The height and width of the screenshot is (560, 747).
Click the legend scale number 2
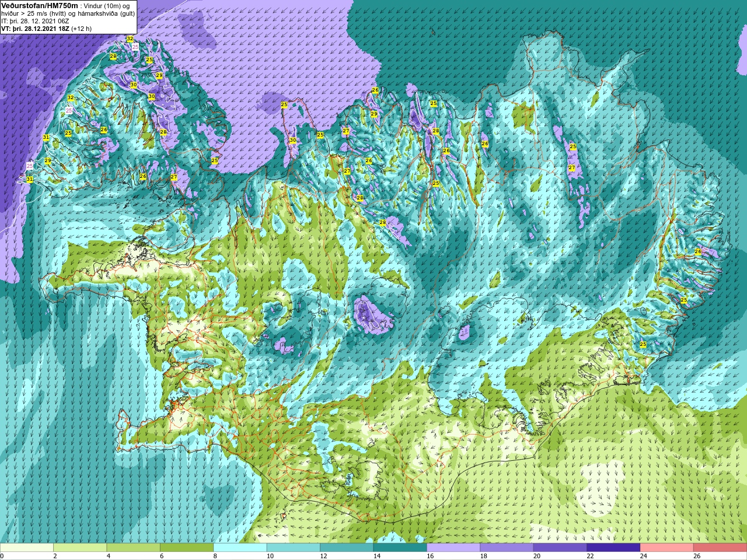(x=55, y=556)
